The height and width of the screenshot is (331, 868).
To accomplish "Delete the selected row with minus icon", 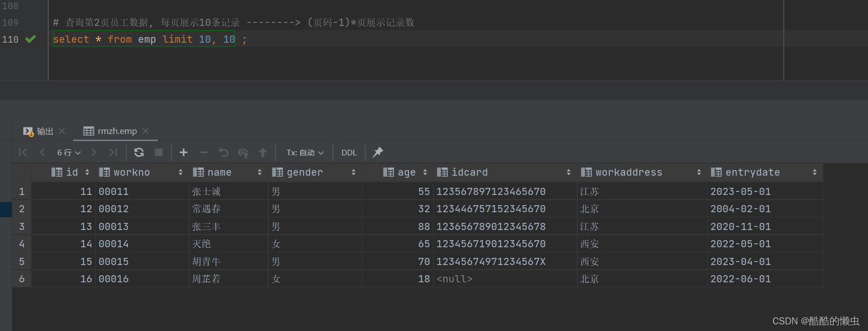I will point(203,152).
